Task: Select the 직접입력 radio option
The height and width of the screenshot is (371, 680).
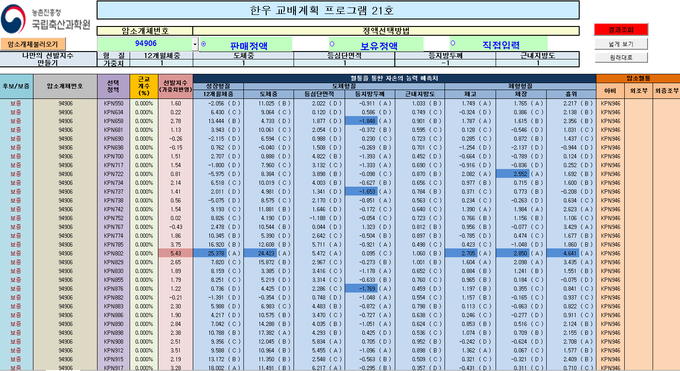Action: (453, 43)
